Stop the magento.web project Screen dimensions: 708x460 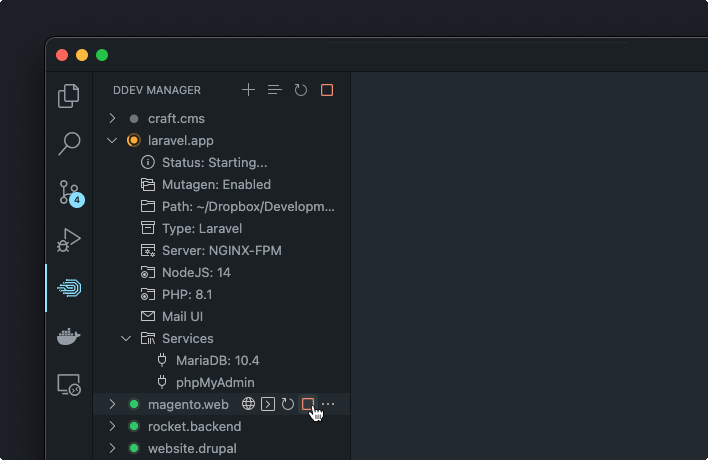(x=308, y=404)
